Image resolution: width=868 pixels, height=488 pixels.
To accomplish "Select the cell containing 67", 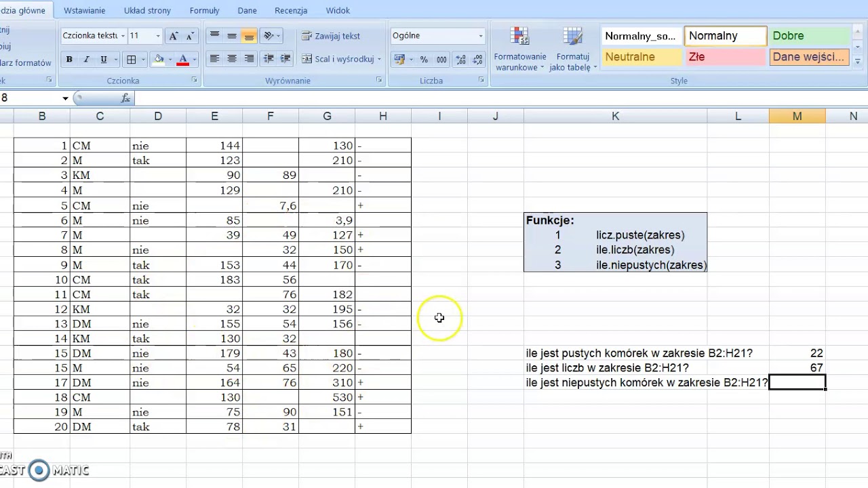I will click(x=797, y=368).
